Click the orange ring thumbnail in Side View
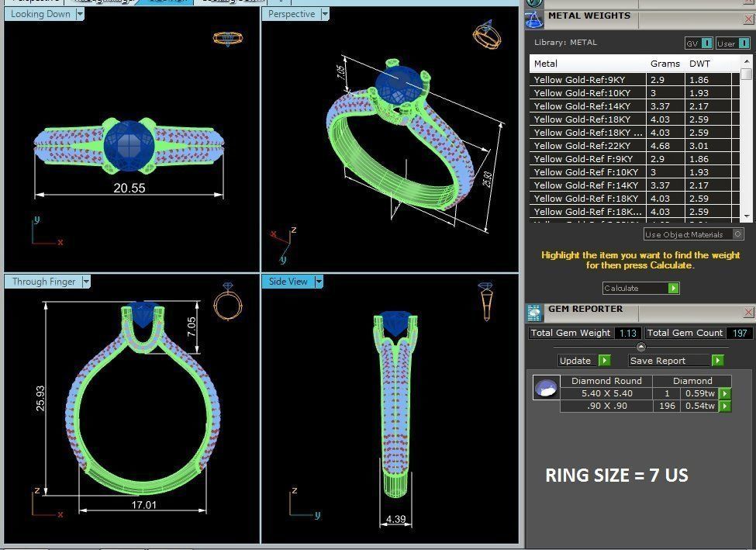Image resolution: width=756 pixels, height=550 pixels. tap(486, 302)
